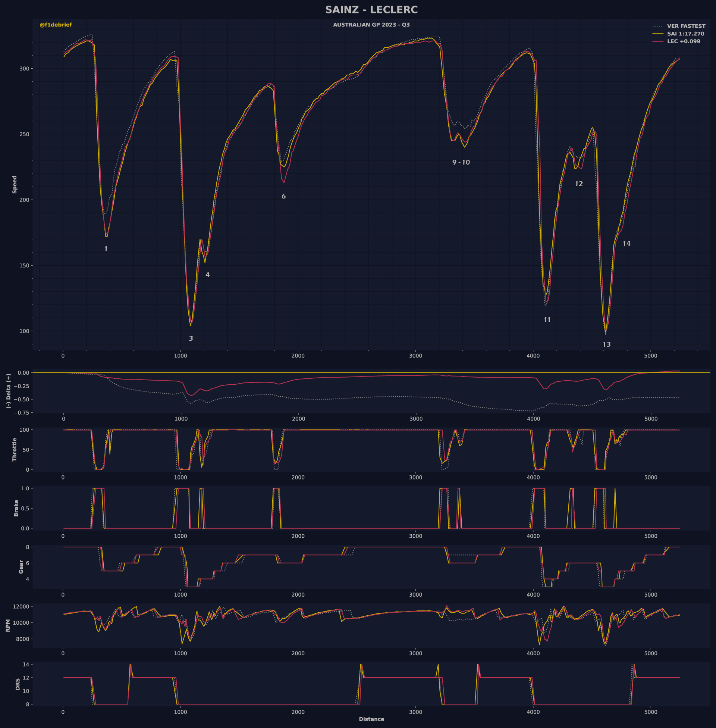716x728 pixels.
Task: Click the turn 14 corner label
Action: pyautogui.click(x=626, y=244)
